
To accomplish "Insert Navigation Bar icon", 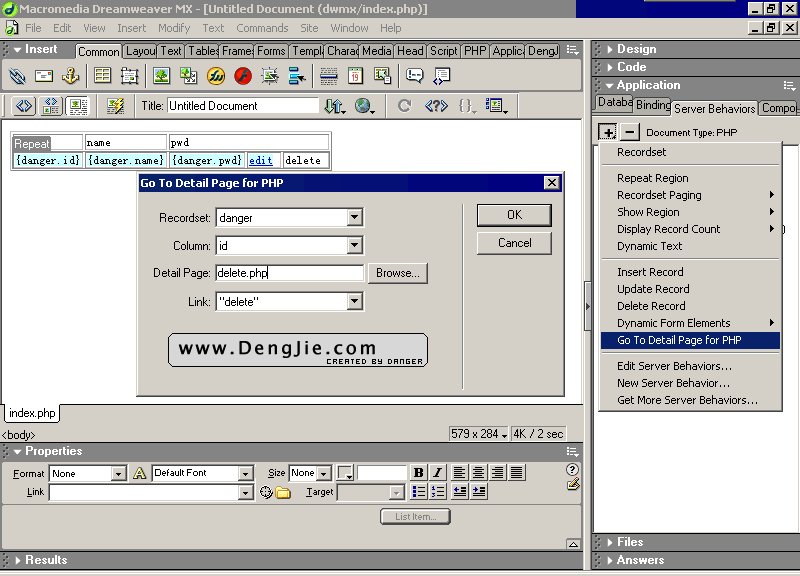I will (296, 77).
